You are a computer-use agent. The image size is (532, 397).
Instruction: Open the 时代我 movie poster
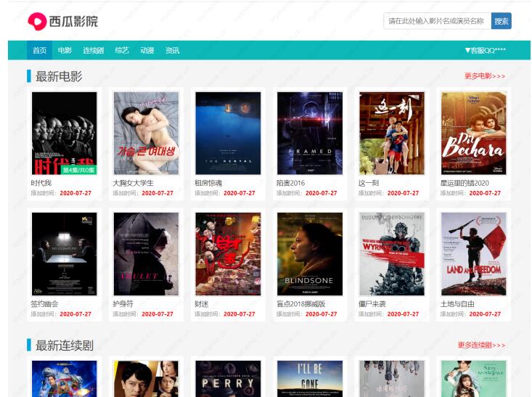click(x=64, y=133)
